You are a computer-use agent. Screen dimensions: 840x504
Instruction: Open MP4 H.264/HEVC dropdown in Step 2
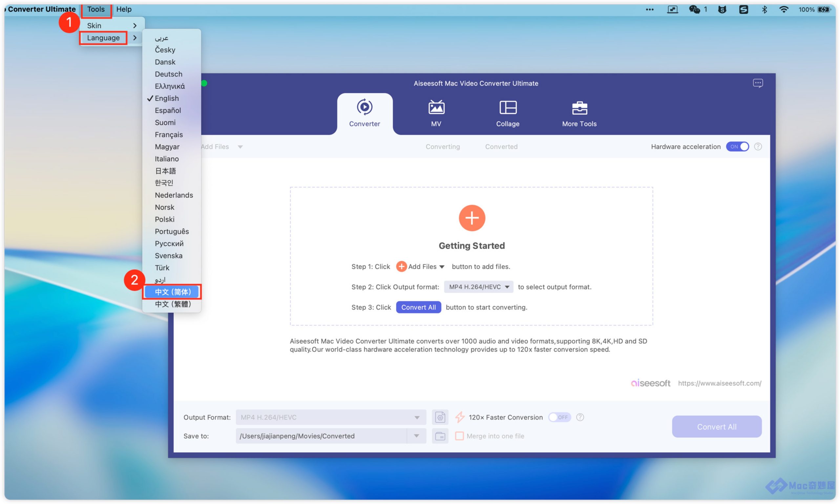click(x=478, y=287)
